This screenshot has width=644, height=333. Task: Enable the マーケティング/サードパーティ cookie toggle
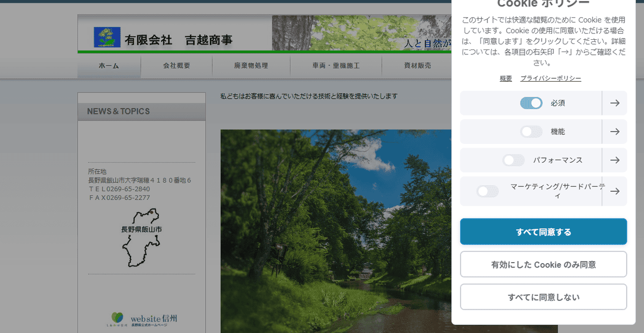[x=487, y=191]
